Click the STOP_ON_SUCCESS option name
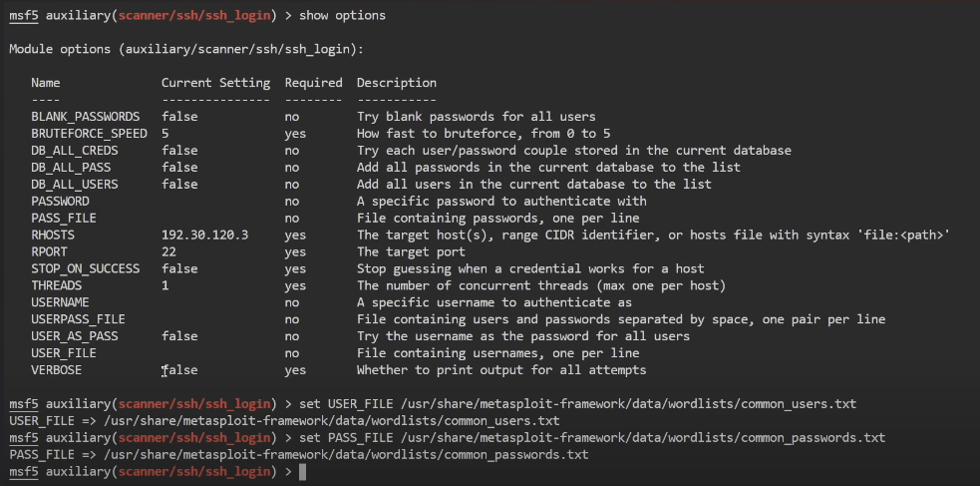Viewport: 980px width, 486px height. coord(86,268)
